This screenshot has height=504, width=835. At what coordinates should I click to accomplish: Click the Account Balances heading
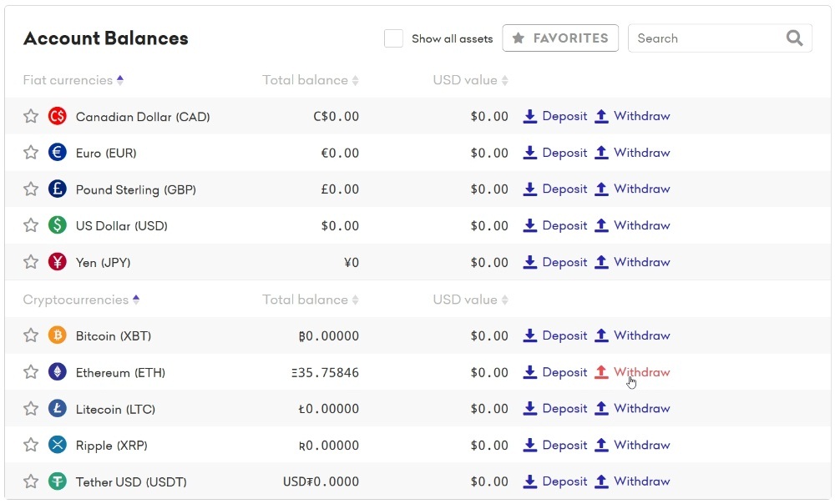105,38
